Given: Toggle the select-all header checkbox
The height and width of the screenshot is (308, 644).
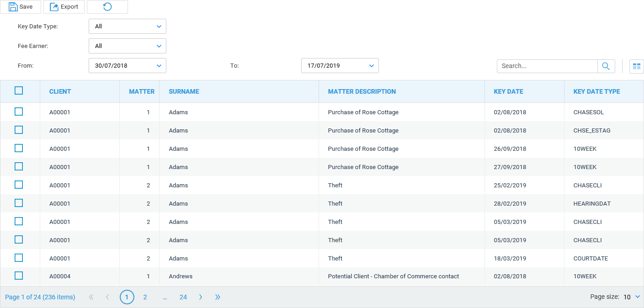Looking at the screenshot, I should [19, 91].
